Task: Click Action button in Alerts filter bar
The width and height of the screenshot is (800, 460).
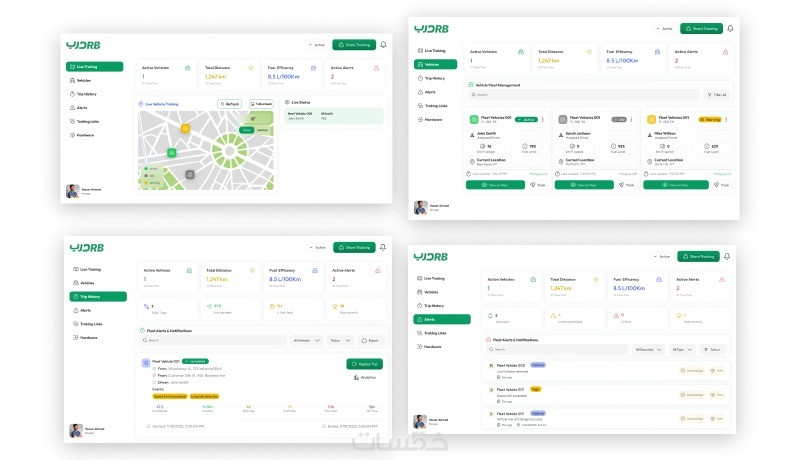Action: [x=712, y=349]
